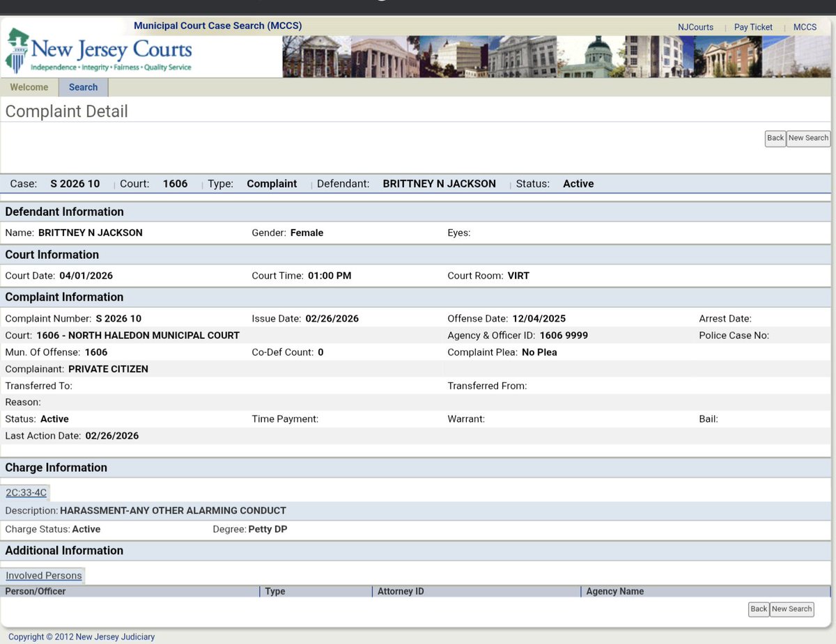The height and width of the screenshot is (644, 836).
Task: Open the Pay Ticket link
Action: pyautogui.click(x=753, y=27)
